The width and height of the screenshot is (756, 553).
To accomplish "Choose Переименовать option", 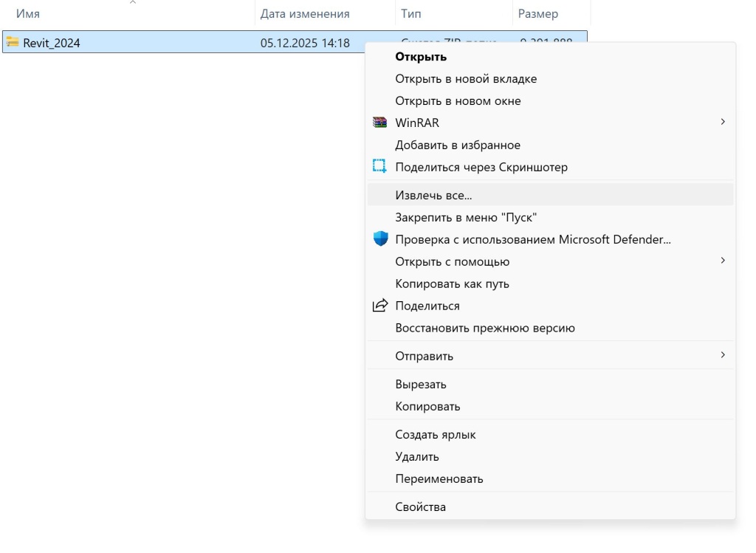I will pyautogui.click(x=550, y=478).
